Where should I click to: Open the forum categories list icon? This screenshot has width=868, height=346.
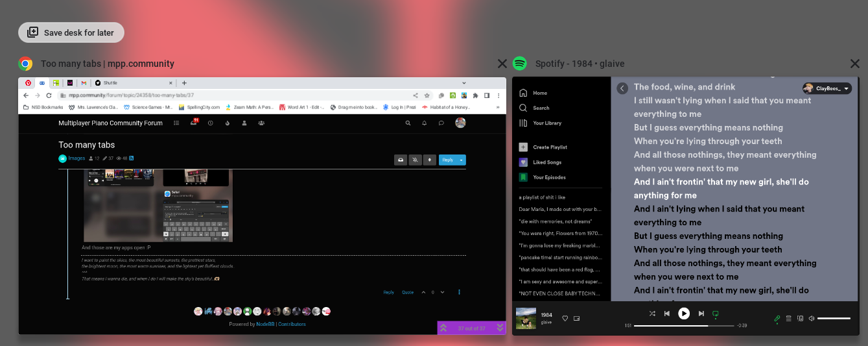(x=176, y=123)
